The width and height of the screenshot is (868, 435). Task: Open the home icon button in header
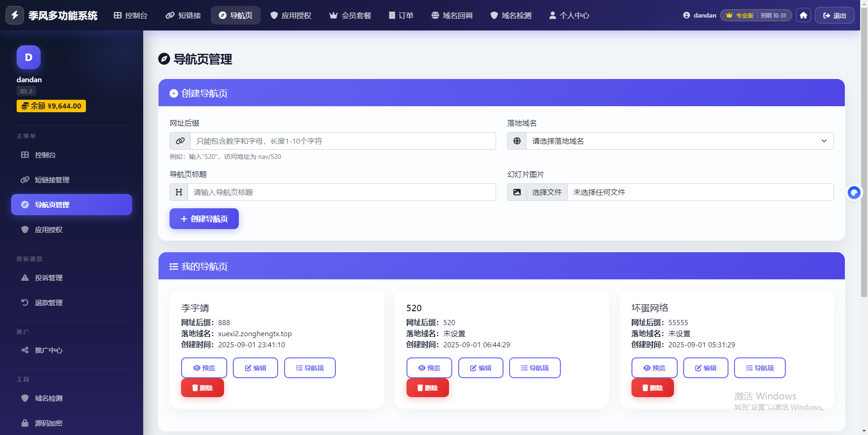[803, 15]
